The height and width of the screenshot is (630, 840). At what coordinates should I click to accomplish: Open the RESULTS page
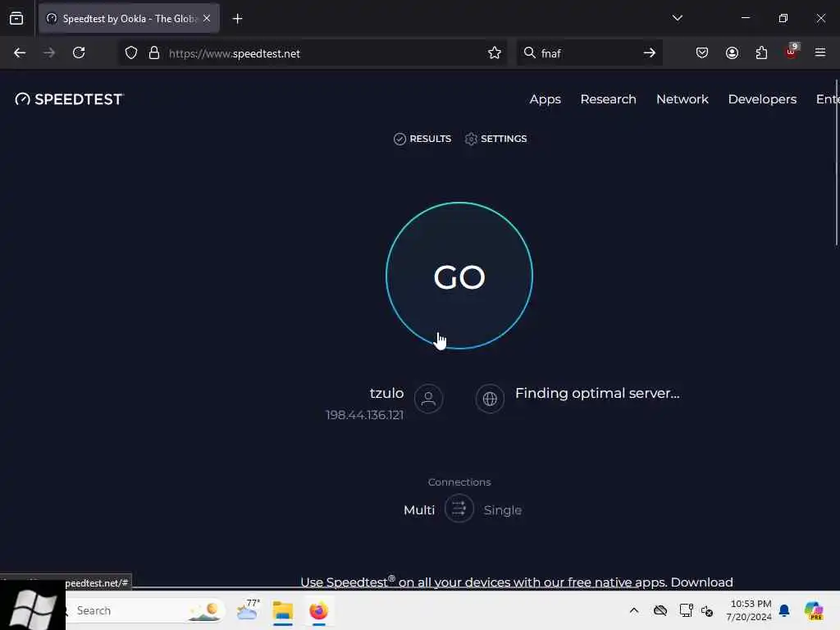pyautogui.click(x=422, y=139)
